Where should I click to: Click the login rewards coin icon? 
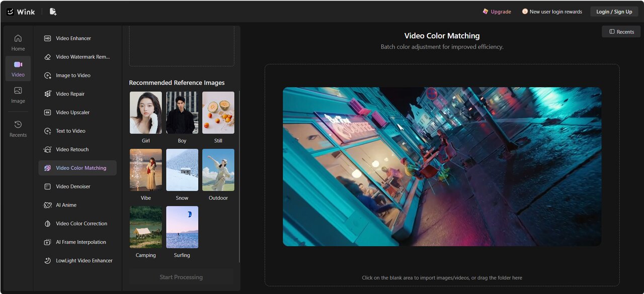pos(525,12)
